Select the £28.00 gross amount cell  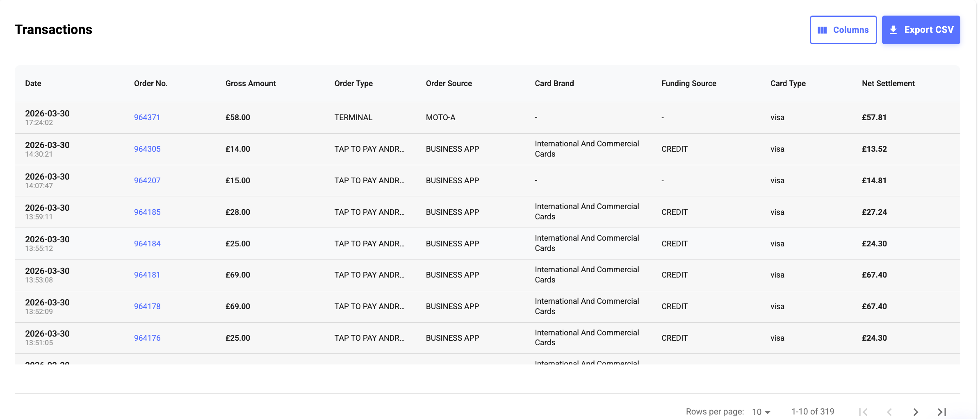[x=238, y=212]
